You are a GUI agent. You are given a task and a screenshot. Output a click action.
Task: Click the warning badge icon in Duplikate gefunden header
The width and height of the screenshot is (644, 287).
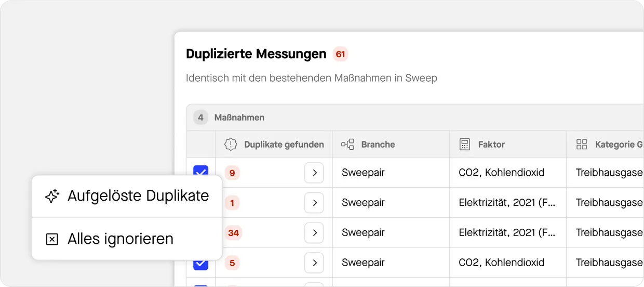point(231,145)
